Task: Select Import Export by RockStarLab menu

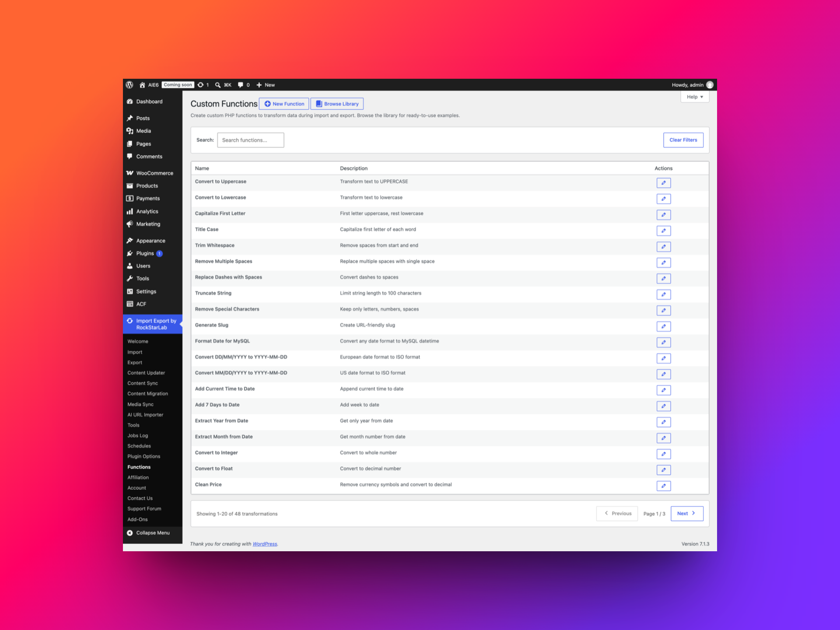Action: 153,324
